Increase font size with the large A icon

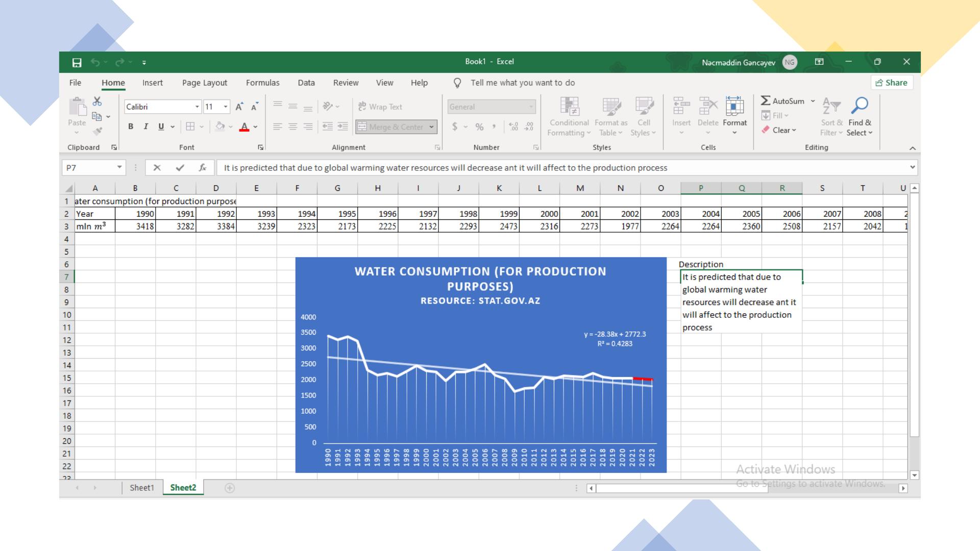pyautogui.click(x=239, y=107)
